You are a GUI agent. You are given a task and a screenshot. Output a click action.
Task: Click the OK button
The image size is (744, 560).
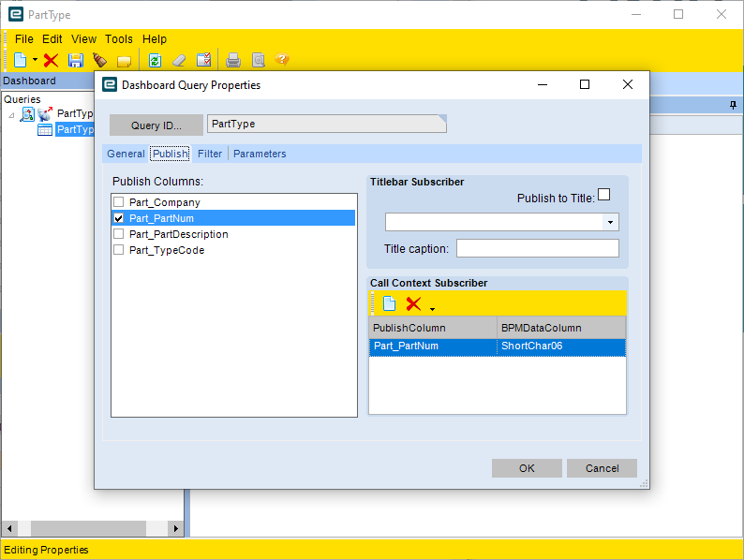tap(527, 468)
